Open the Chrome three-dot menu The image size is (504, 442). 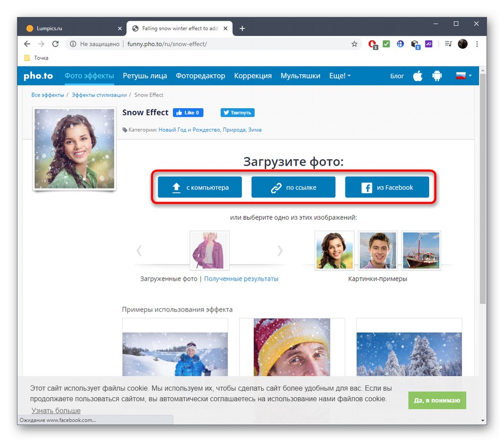[x=477, y=44]
